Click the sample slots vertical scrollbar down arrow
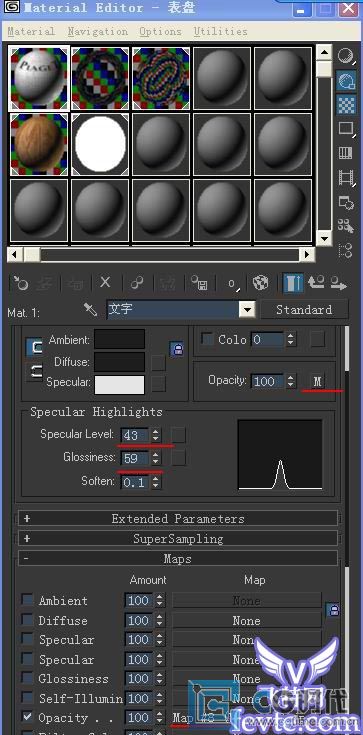 point(324,239)
